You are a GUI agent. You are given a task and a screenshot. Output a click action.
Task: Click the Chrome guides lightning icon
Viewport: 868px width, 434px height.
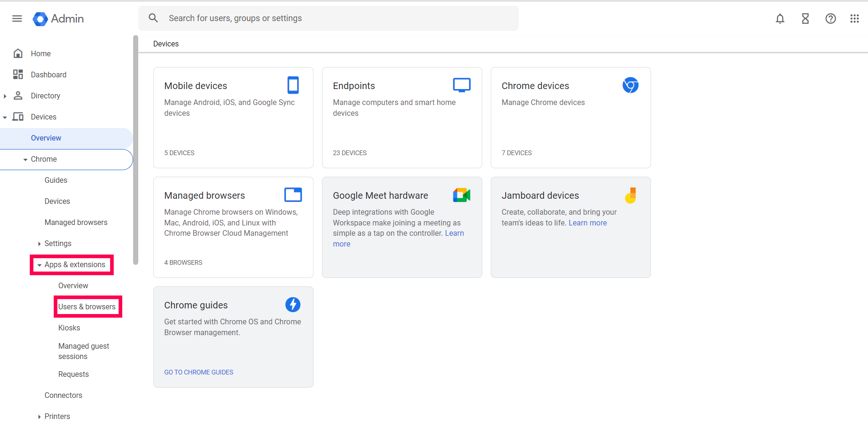pos(293,305)
